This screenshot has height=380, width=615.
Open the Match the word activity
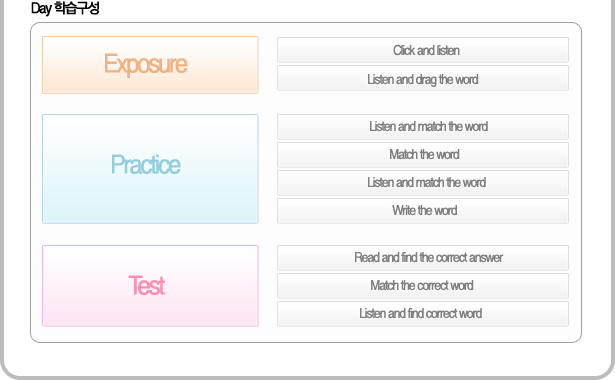(x=423, y=155)
